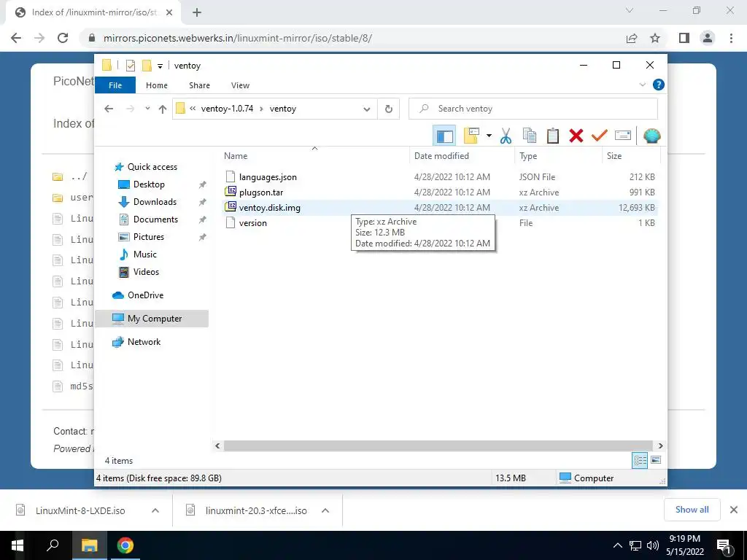
Task: Click the Chrome share page icon
Action: tap(632, 38)
